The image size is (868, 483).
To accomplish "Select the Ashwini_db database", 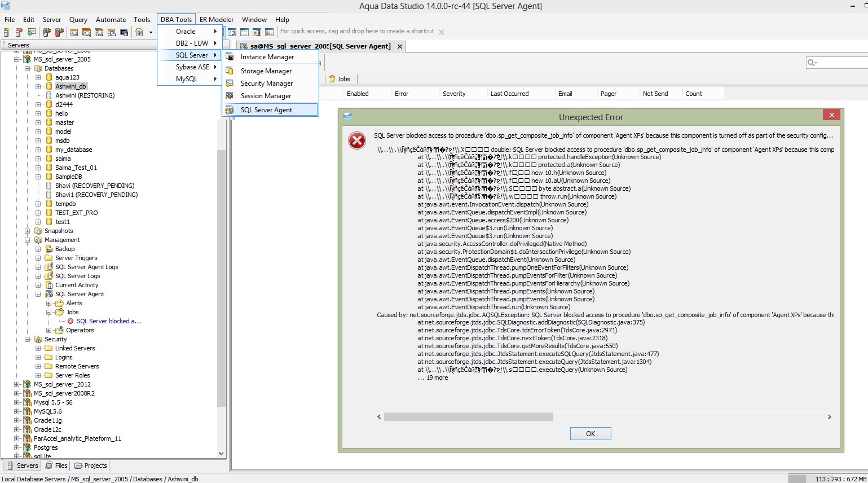I will [x=71, y=86].
